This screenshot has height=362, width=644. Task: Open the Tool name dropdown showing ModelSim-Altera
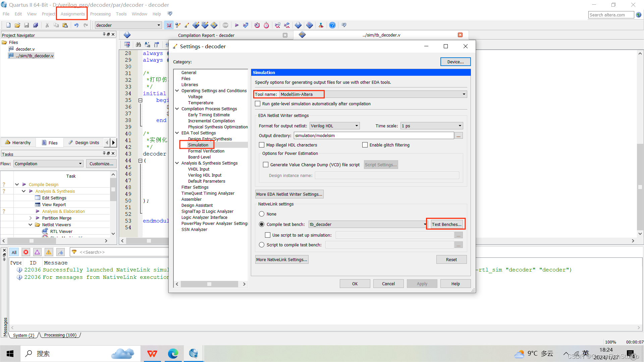tap(464, 94)
